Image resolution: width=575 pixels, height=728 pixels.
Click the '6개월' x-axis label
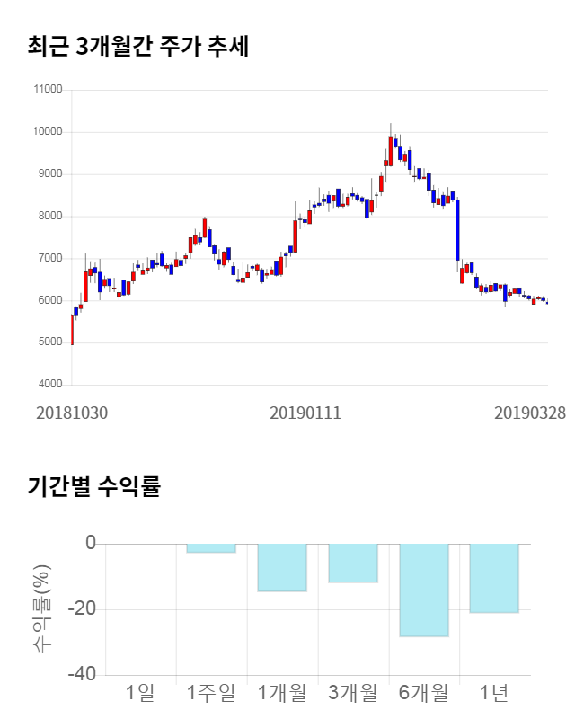[423, 692]
